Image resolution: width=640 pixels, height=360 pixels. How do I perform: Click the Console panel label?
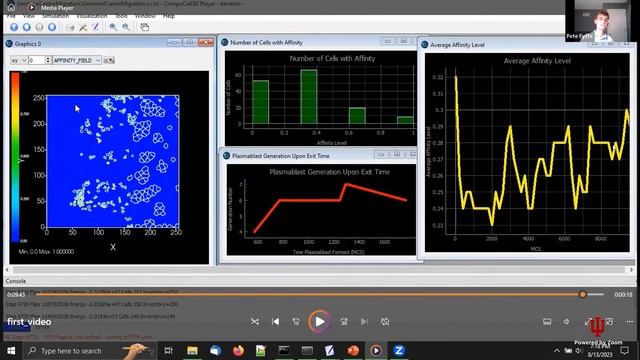click(x=16, y=281)
